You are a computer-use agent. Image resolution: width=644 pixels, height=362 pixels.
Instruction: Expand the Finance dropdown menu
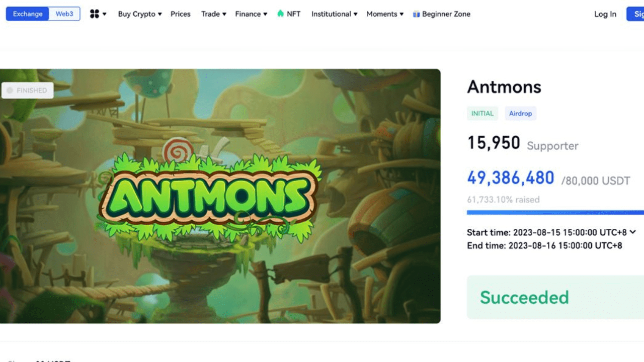[x=251, y=14]
